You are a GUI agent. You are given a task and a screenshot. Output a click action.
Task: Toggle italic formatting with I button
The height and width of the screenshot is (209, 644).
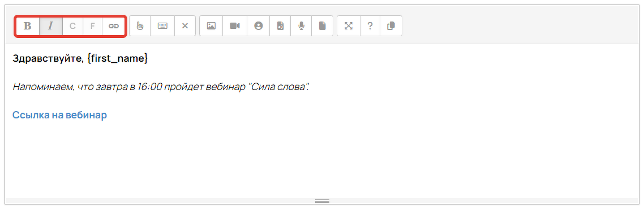pos(51,26)
